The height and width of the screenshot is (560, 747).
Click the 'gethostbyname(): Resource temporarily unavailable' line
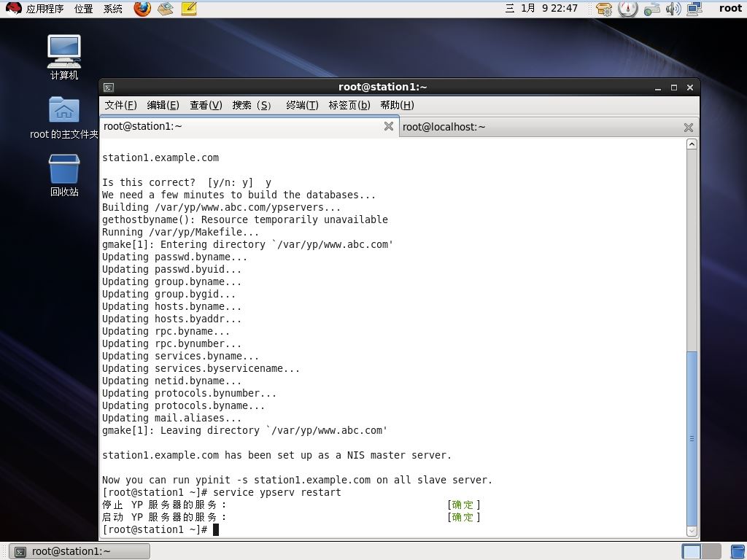coord(245,219)
